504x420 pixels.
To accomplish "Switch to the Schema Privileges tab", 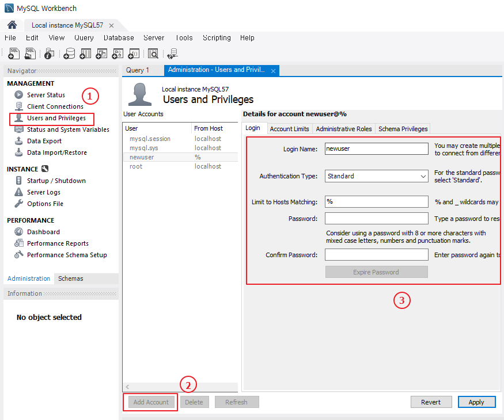I will (403, 129).
